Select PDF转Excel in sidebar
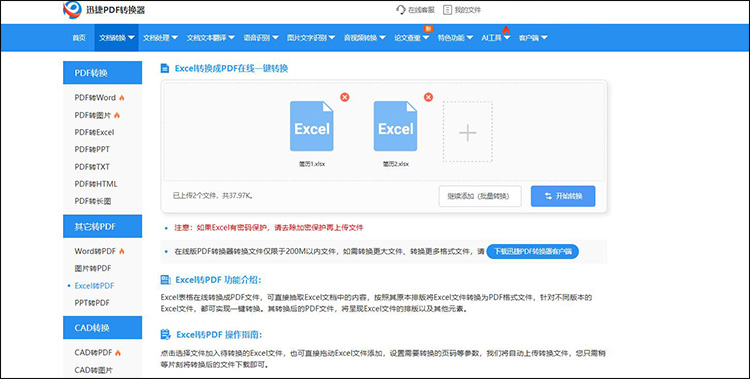This screenshot has width=750, height=379. click(x=94, y=132)
